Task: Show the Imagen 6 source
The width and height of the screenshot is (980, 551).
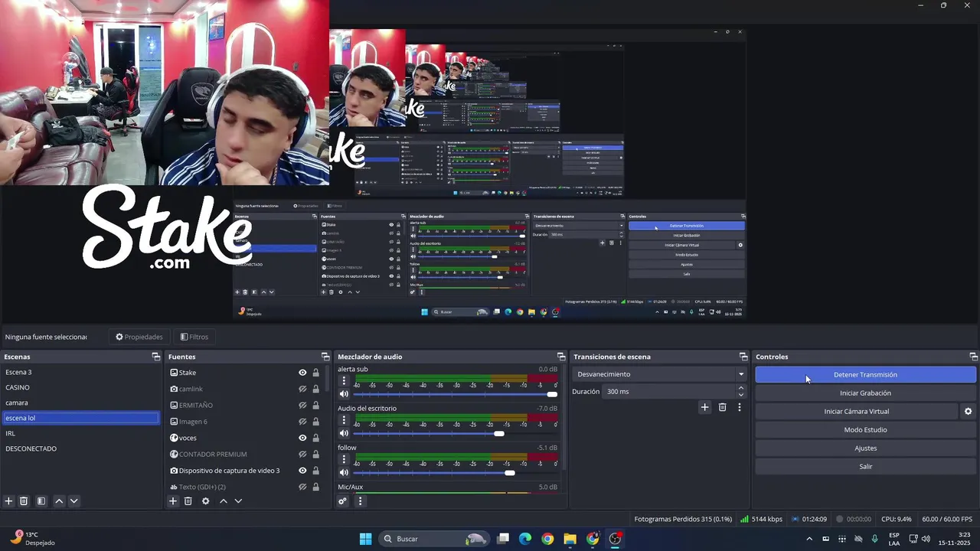Action: tap(302, 422)
